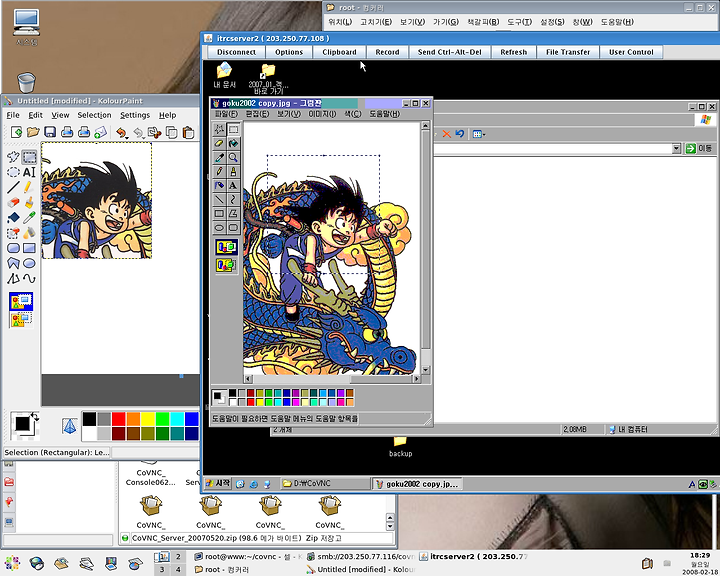The height and width of the screenshot is (576, 720).
Task: Select the KolourPaint eraser tool
Action: (13, 203)
